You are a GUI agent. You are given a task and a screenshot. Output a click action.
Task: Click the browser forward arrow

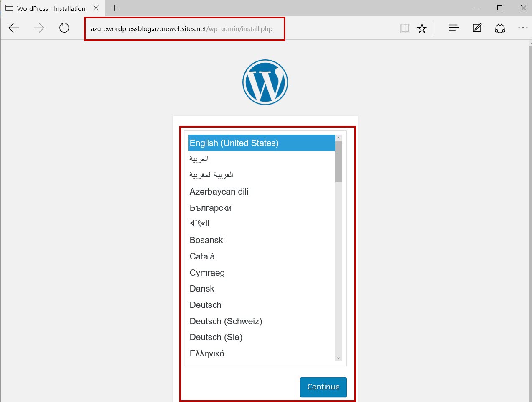[x=39, y=28]
